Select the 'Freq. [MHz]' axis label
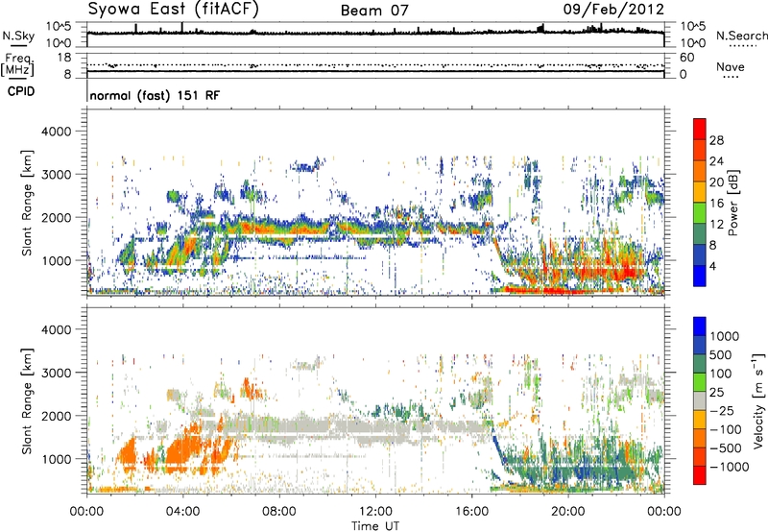 pyautogui.click(x=17, y=65)
